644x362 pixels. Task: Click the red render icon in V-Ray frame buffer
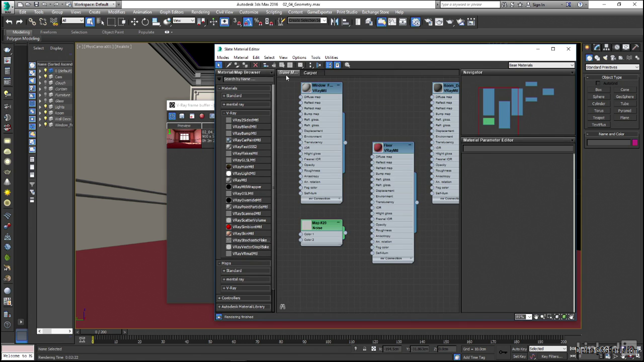pos(202,116)
